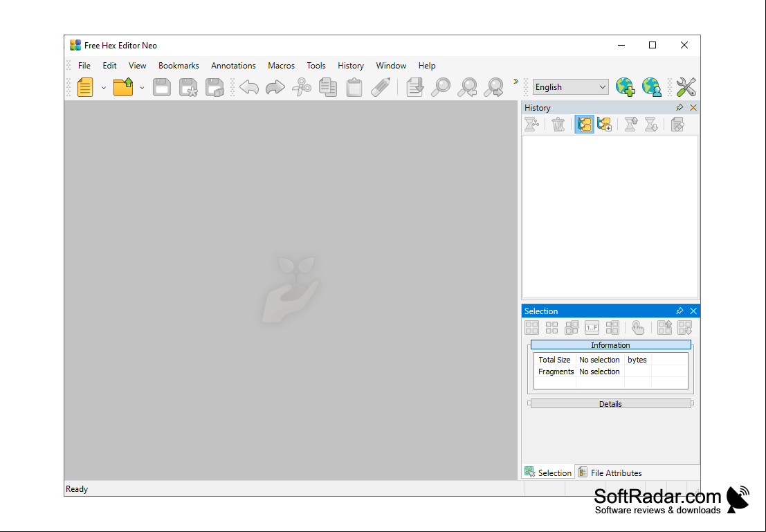Open the Macros menu
The image size is (766, 532).
pos(281,66)
